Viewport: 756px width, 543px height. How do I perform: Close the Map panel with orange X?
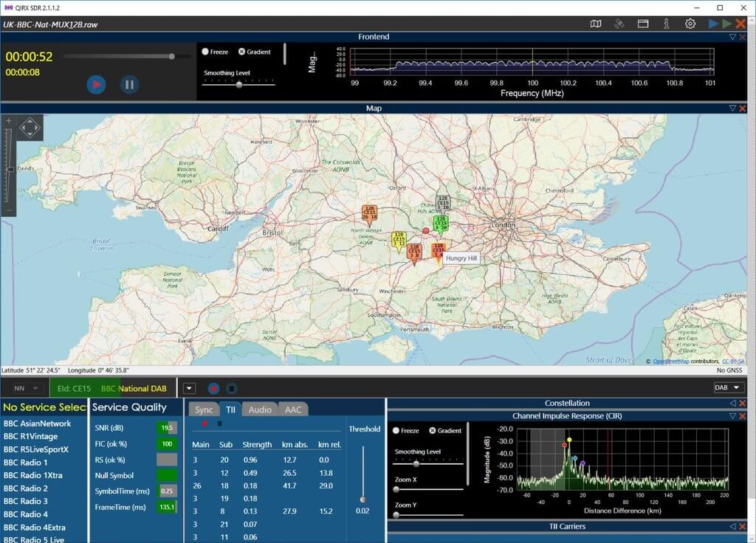pos(742,108)
